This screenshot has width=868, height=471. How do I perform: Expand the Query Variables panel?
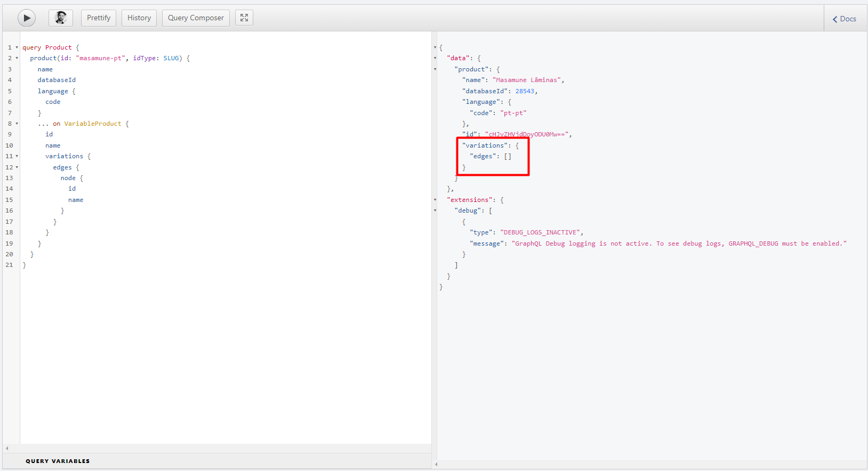pos(58,461)
